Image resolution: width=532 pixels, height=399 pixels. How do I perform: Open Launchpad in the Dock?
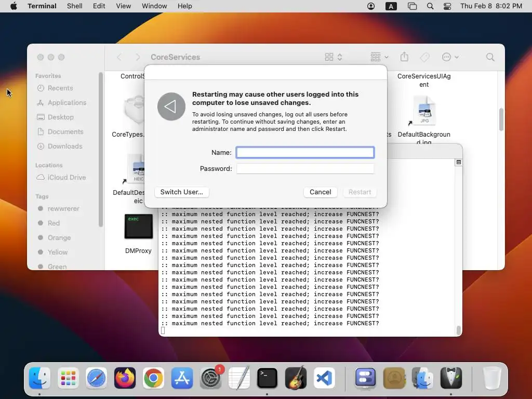coord(68,378)
